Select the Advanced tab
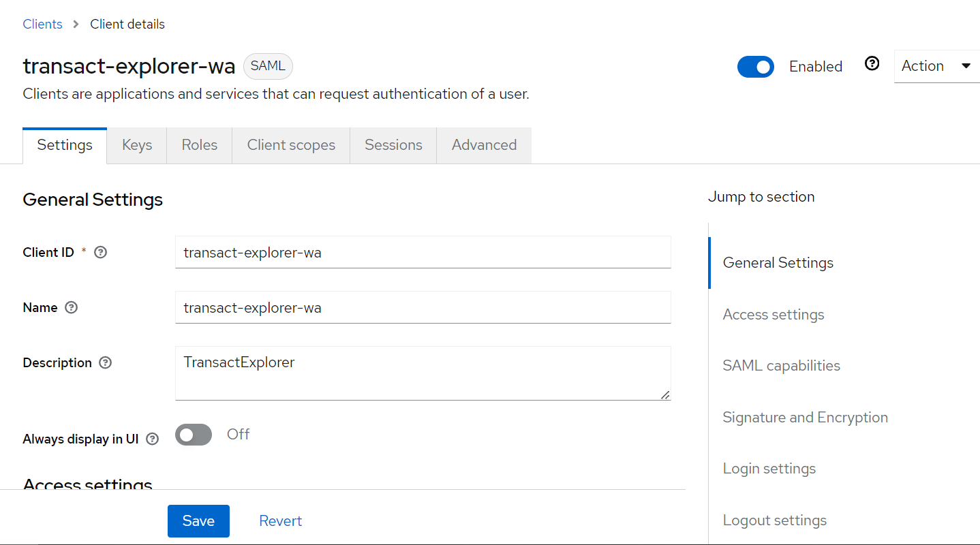Screen dimensions: 980x545 click(484, 145)
